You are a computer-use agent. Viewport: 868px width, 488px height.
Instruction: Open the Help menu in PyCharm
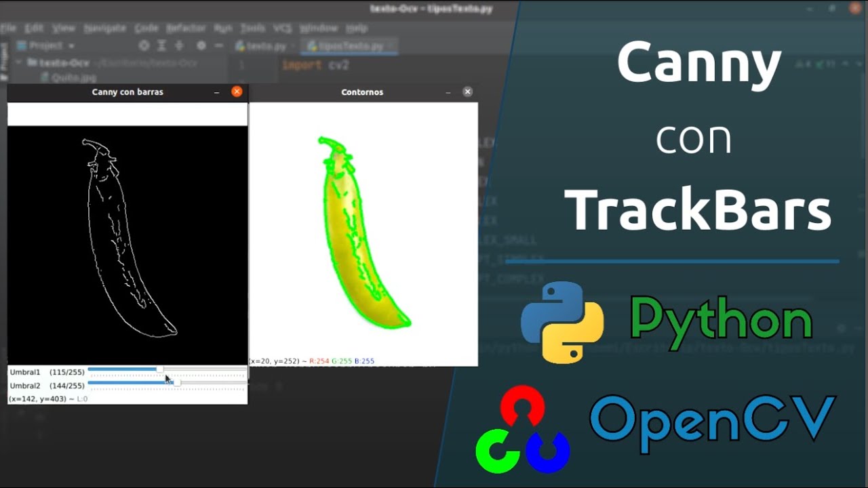point(357,28)
